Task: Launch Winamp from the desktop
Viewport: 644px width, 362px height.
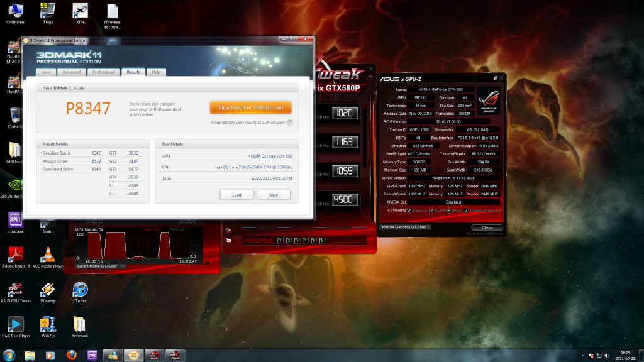Action: point(48,293)
